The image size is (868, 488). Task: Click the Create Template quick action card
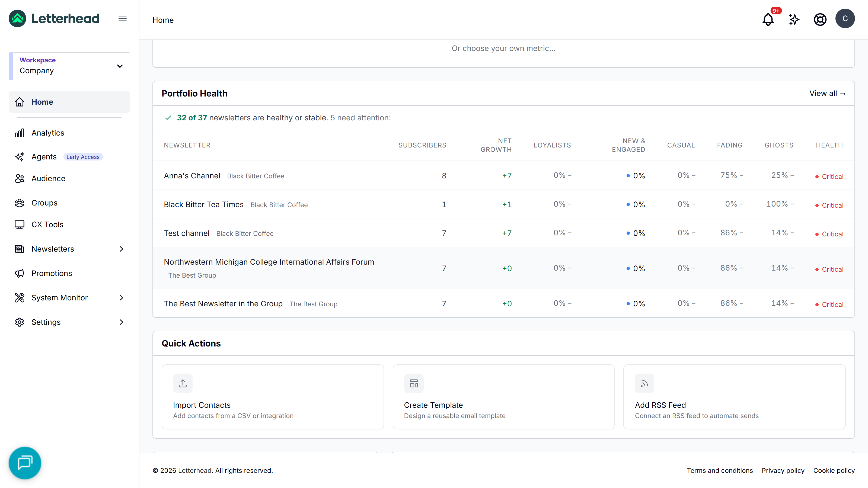click(503, 397)
